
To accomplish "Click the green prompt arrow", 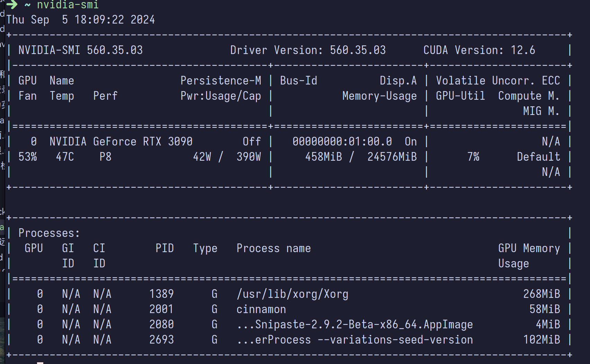I will (x=12, y=5).
